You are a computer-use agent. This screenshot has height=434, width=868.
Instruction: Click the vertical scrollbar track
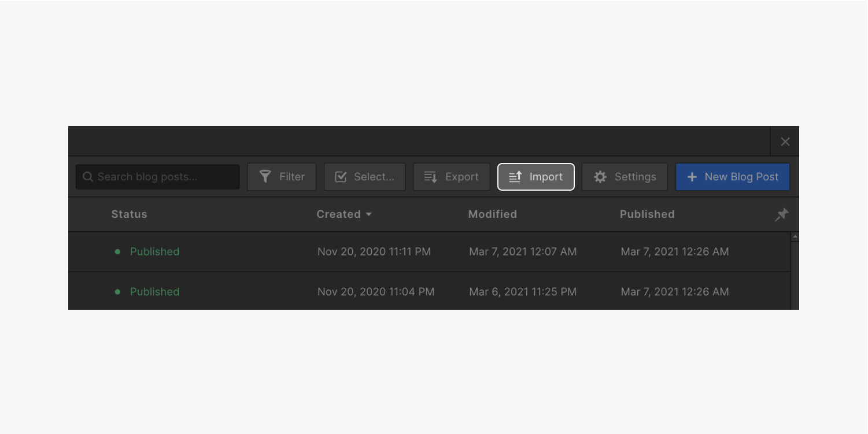[795, 275]
